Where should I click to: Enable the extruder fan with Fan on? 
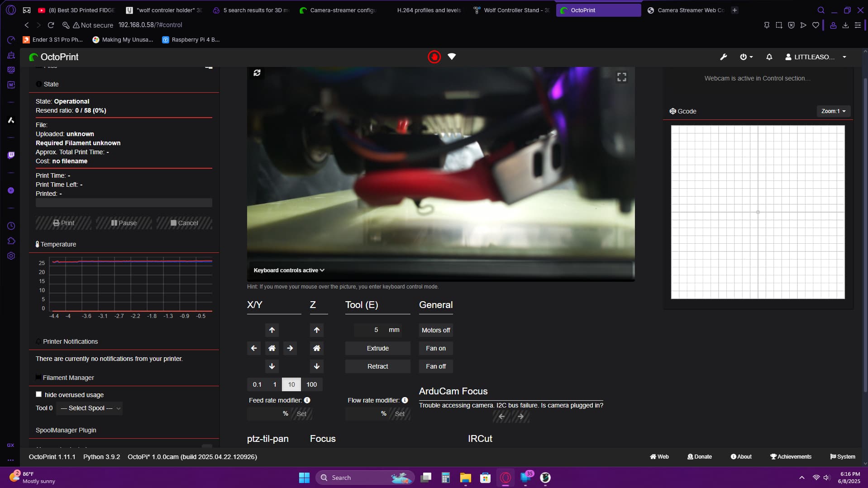point(435,348)
